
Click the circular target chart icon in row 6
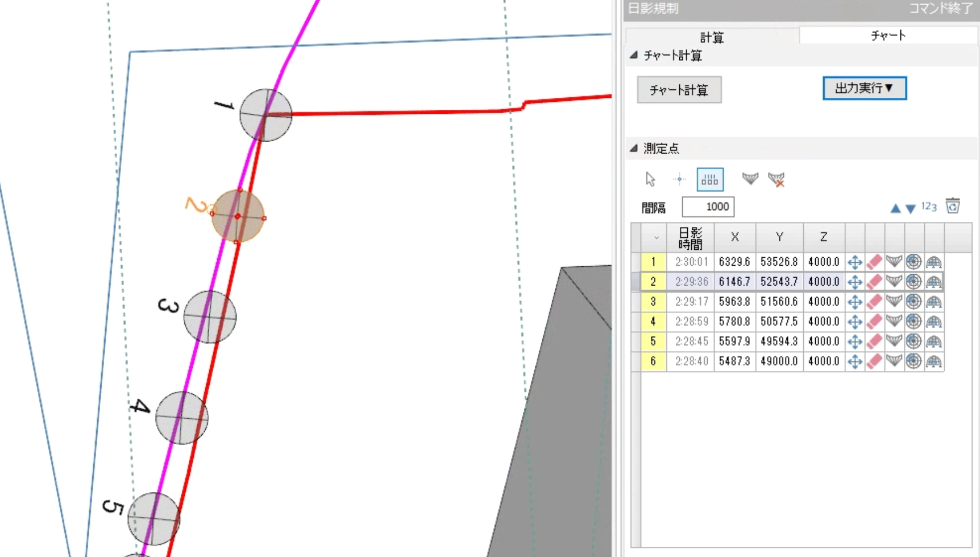[x=913, y=362]
